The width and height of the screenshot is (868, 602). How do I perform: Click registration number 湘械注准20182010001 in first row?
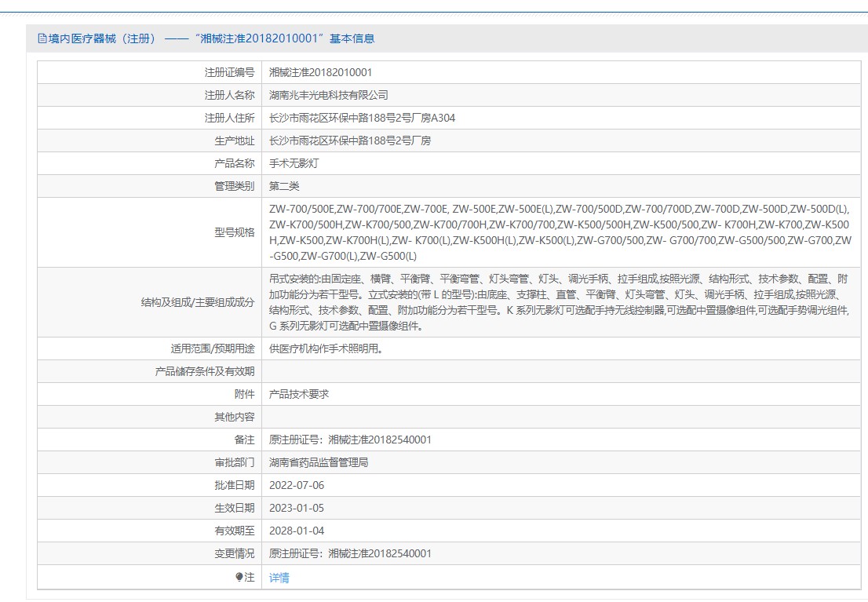tap(320, 72)
